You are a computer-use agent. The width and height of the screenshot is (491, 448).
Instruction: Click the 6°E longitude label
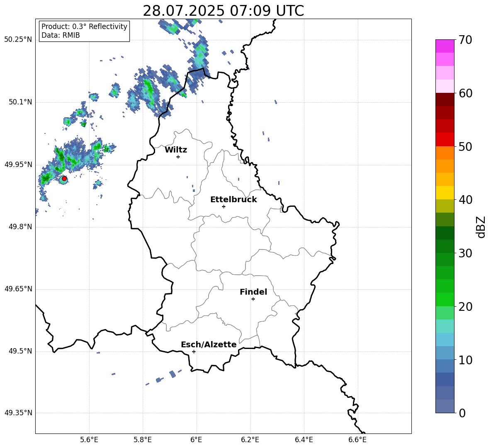pos(196,440)
